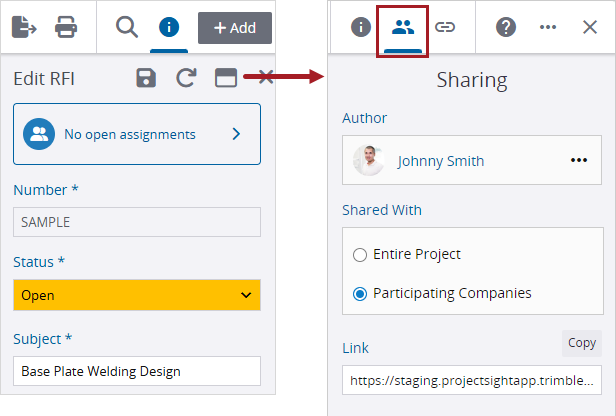Open the help question mark icon
Screen dimensions: 616x416
(x=506, y=27)
